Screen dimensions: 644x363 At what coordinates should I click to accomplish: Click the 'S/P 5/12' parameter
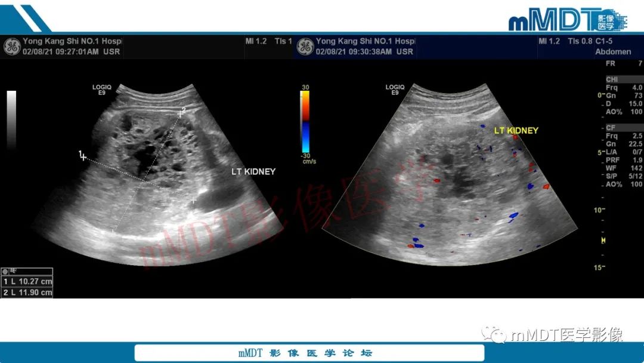pyautogui.click(x=624, y=176)
